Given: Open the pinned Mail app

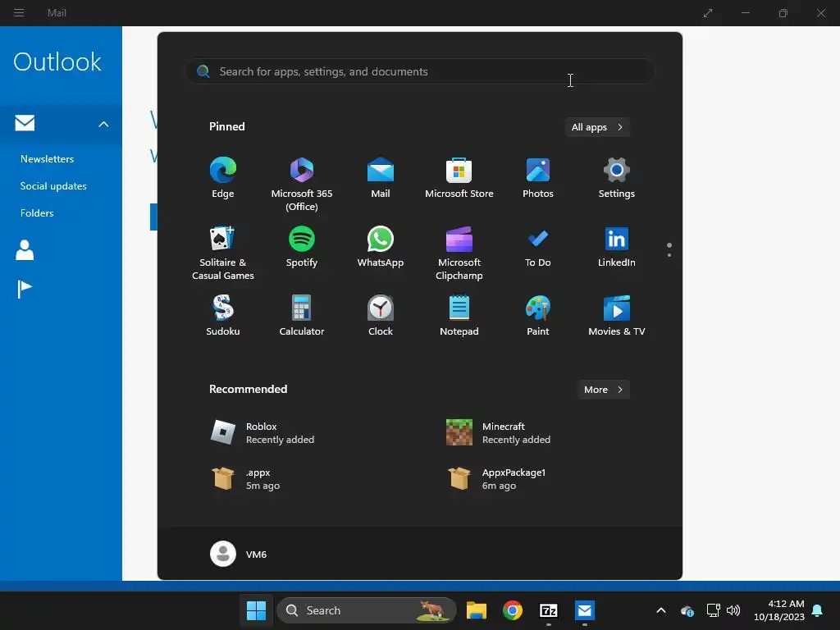Looking at the screenshot, I should click(x=381, y=178).
